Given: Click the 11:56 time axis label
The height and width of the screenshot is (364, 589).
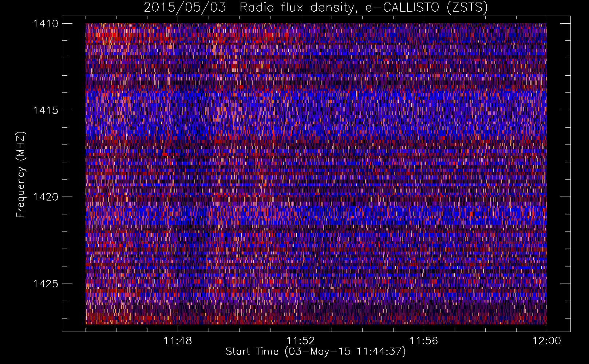Looking at the screenshot, I should point(424,341).
